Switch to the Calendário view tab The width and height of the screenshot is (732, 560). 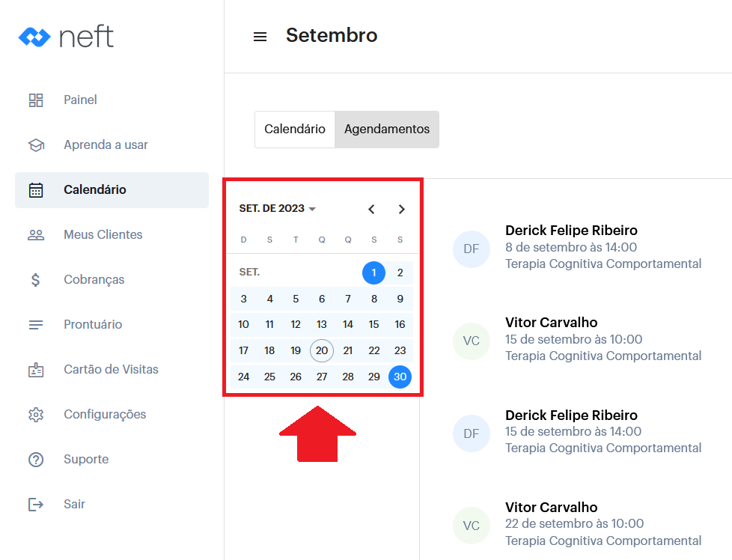(295, 130)
